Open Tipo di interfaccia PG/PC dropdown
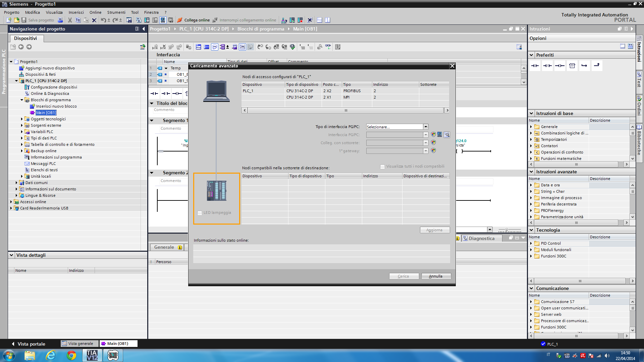Image resolution: width=644 pixels, height=362 pixels. 426,127
